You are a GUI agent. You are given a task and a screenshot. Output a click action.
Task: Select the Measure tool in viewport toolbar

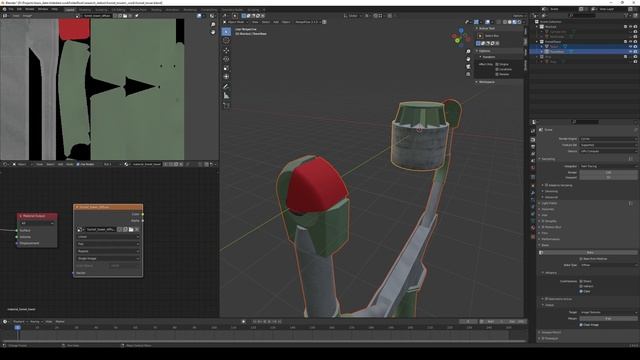tap(226, 96)
